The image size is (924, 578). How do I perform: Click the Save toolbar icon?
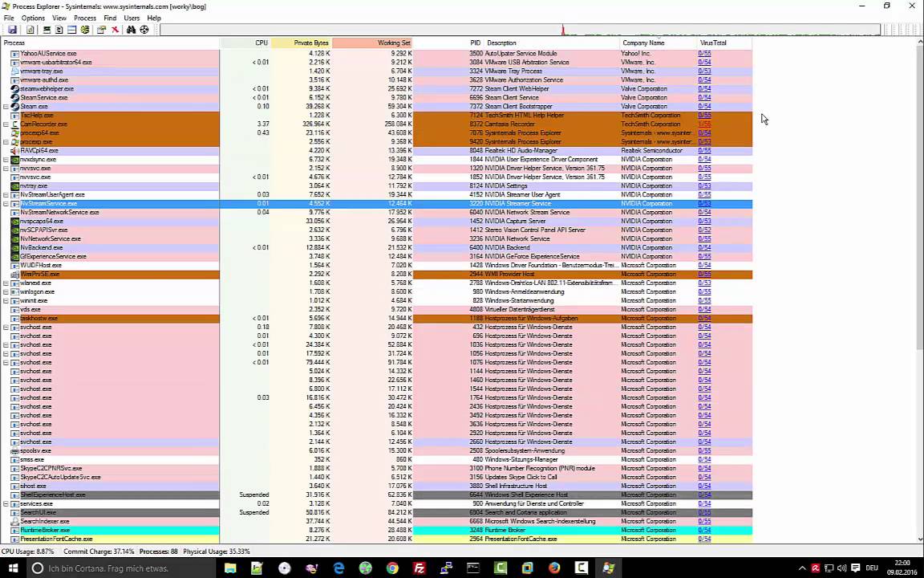[x=12, y=30]
